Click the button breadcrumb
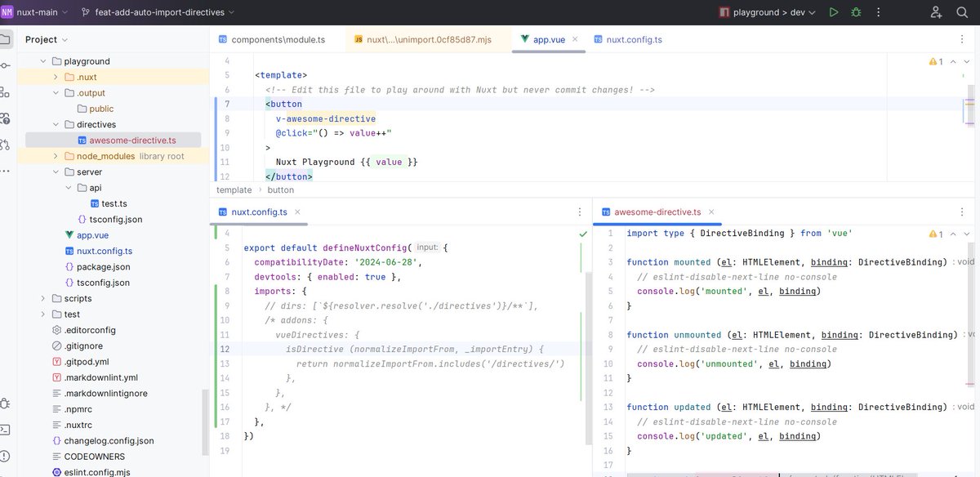980x477 pixels. (x=281, y=189)
